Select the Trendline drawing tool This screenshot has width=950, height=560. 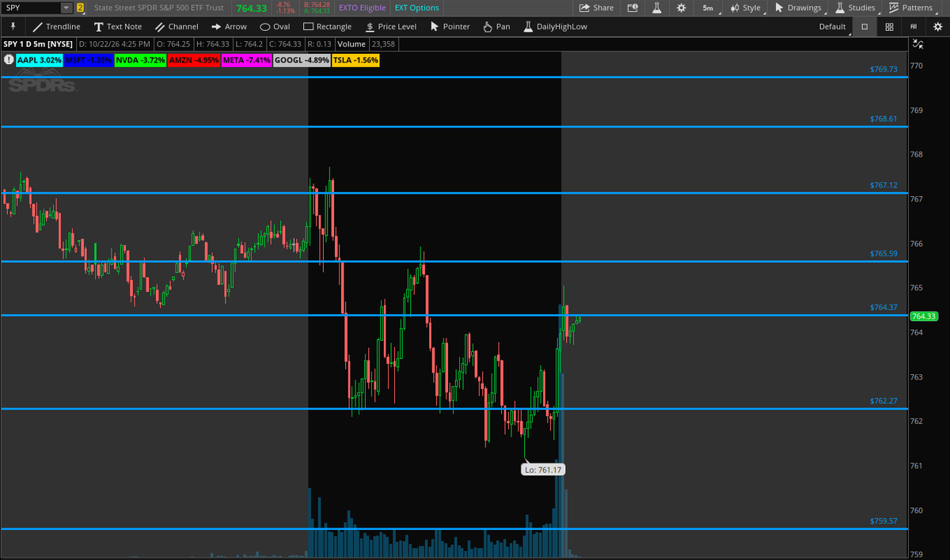56,26
